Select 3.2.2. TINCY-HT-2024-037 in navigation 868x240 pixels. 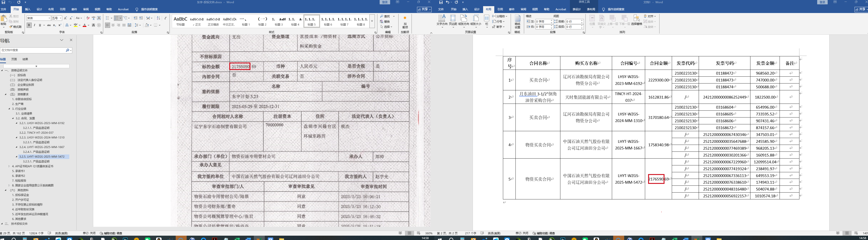tap(36, 133)
